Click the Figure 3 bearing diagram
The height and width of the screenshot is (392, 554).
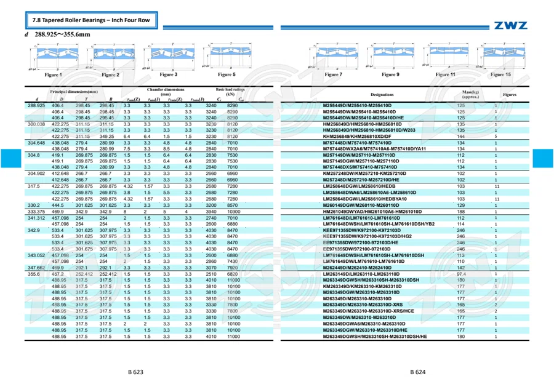pos(169,57)
